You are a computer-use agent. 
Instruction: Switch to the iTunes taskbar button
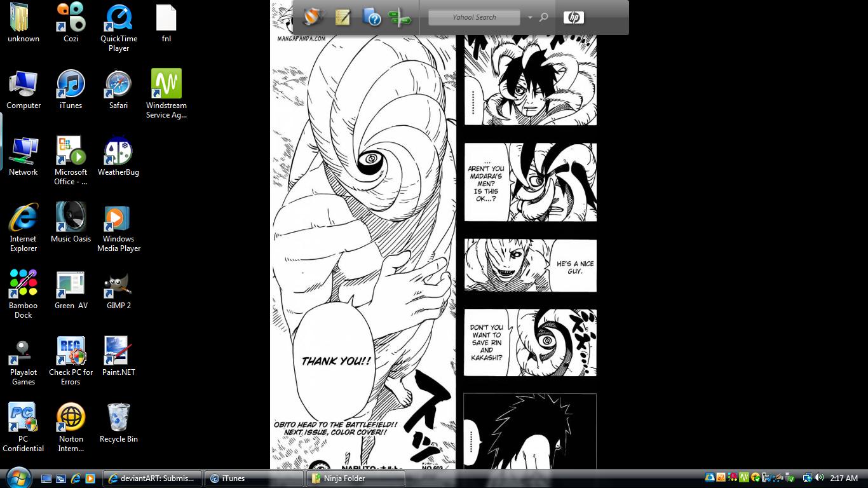pyautogui.click(x=254, y=478)
